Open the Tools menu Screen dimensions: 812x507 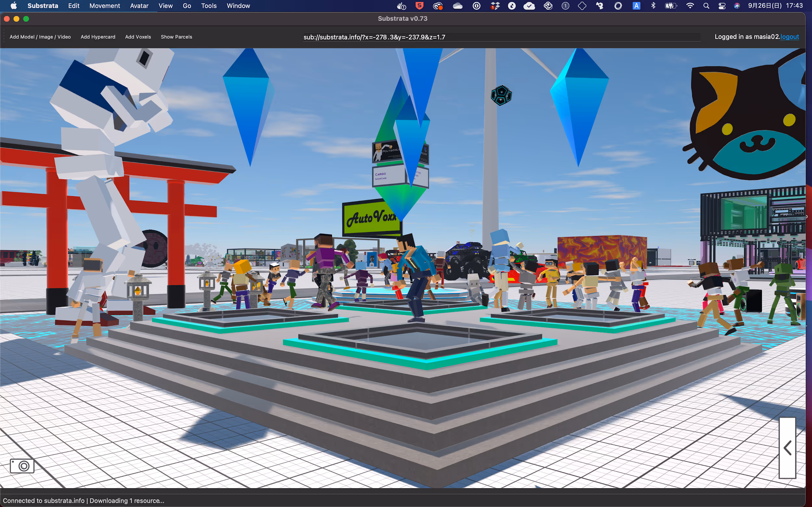(x=209, y=6)
